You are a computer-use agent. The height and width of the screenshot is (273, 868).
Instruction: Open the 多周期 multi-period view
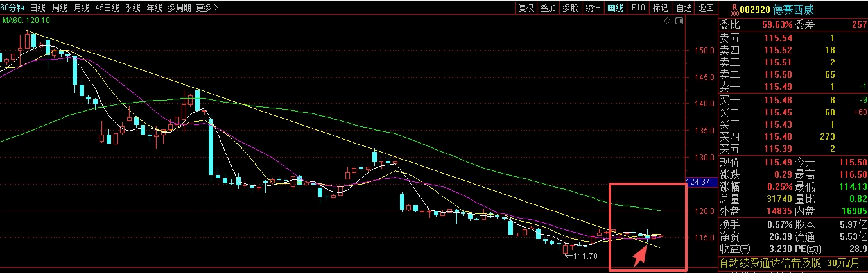click(180, 8)
